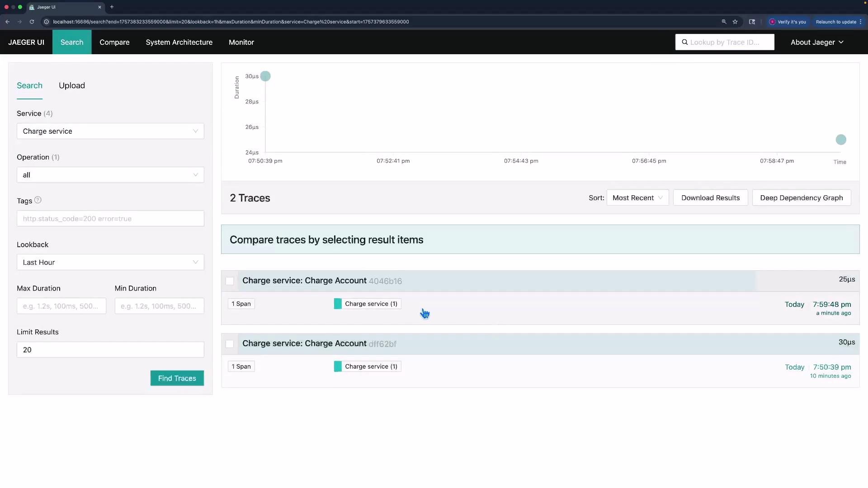868x488 pixels.
Task: Switch to the Upload tab
Action: point(72,85)
